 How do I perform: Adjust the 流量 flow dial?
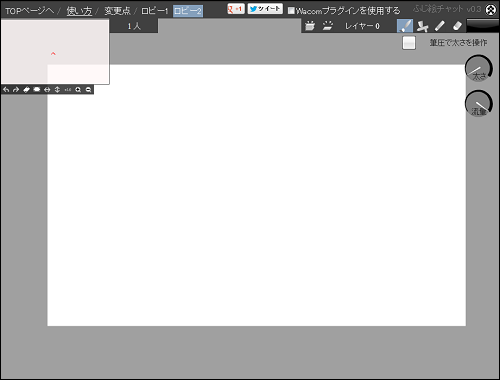click(479, 104)
